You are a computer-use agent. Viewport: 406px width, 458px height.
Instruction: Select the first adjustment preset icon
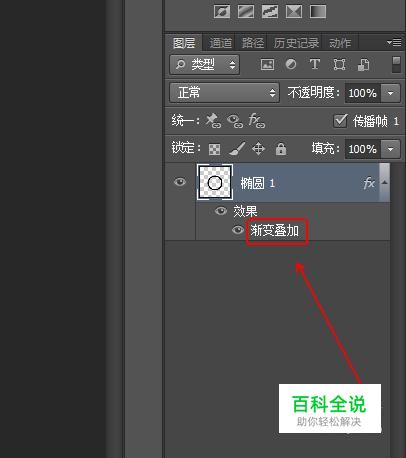tap(222, 12)
